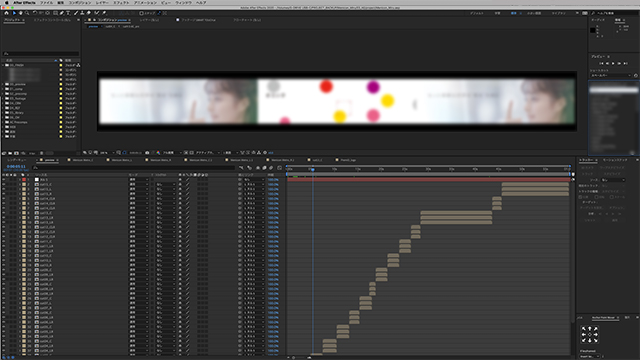The image size is (640, 360).
Task: Toggle the tracker position checkbox
Action: pyautogui.click(x=581, y=197)
